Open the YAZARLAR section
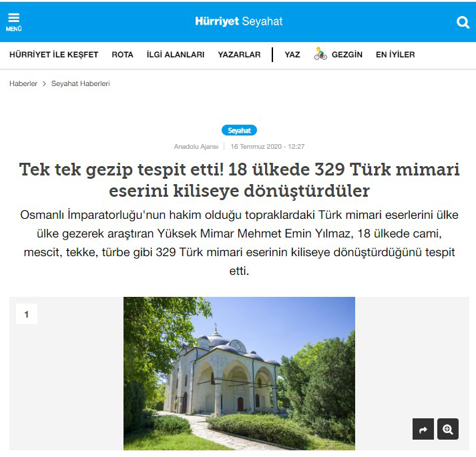This screenshot has width=476, height=457. point(239,55)
